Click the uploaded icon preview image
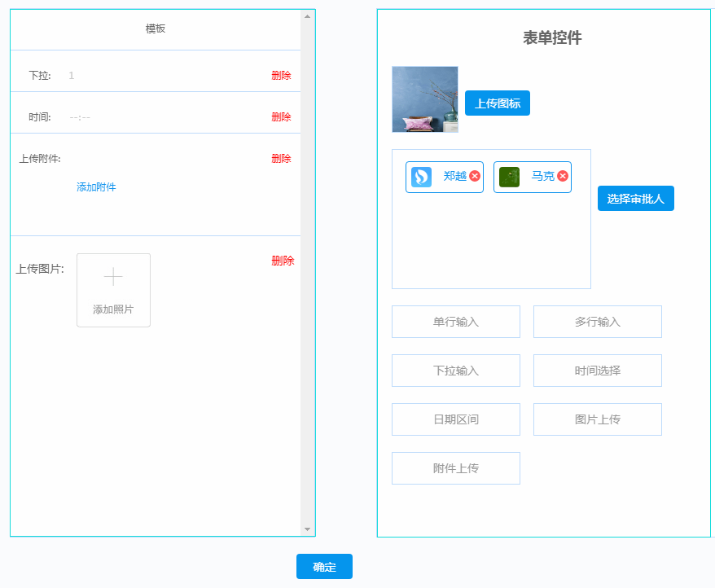Screen dimensions: 715x588 click(x=425, y=99)
